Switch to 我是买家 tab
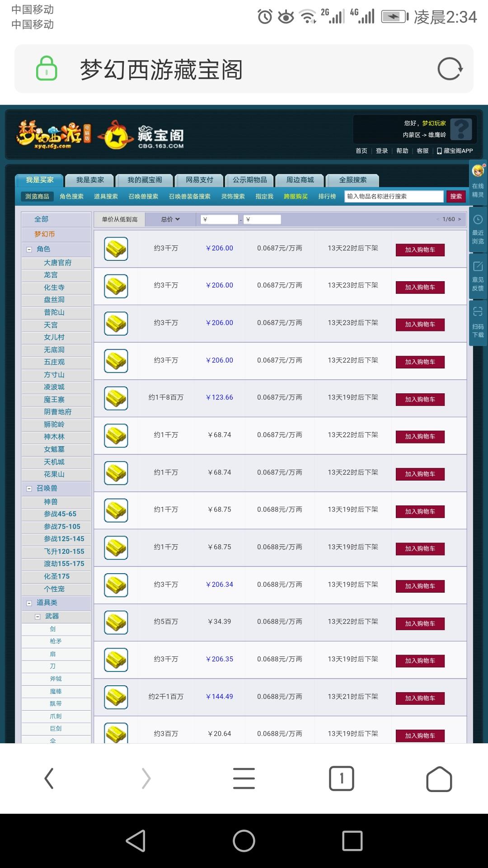Viewport: 488px width, 868px height. click(39, 180)
